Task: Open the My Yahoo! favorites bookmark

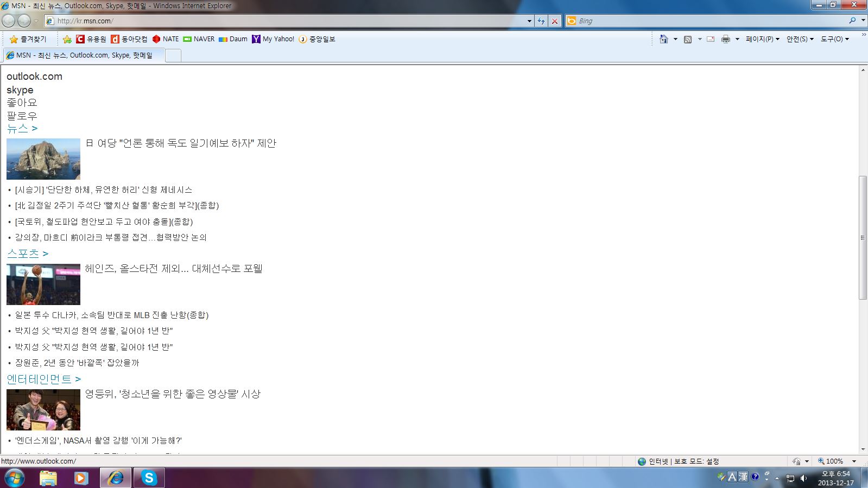Action: 273,39
